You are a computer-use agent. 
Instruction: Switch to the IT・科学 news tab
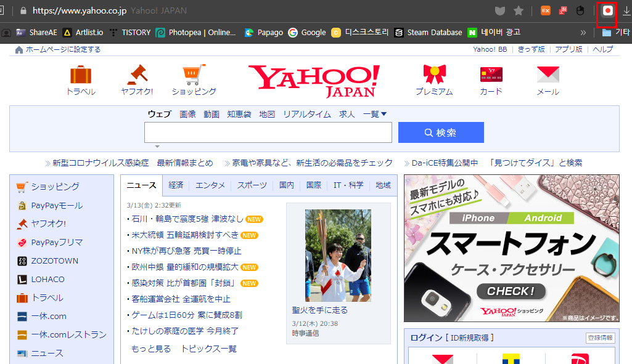[348, 185]
